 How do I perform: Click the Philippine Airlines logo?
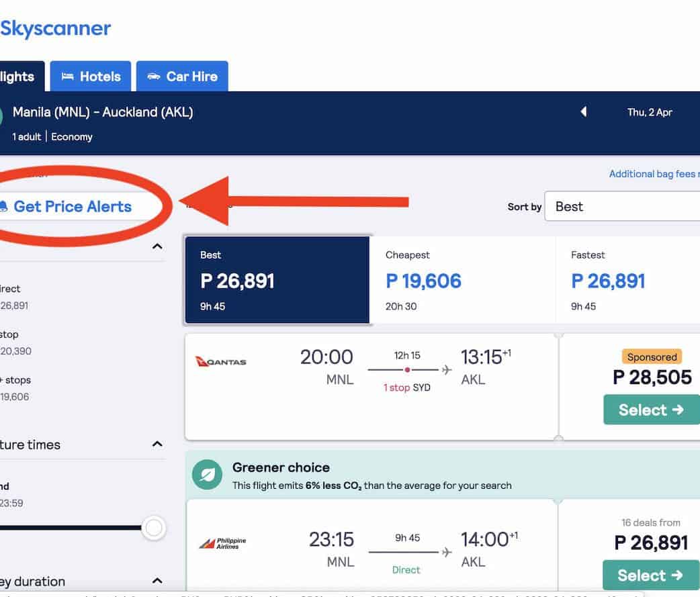pos(222,543)
